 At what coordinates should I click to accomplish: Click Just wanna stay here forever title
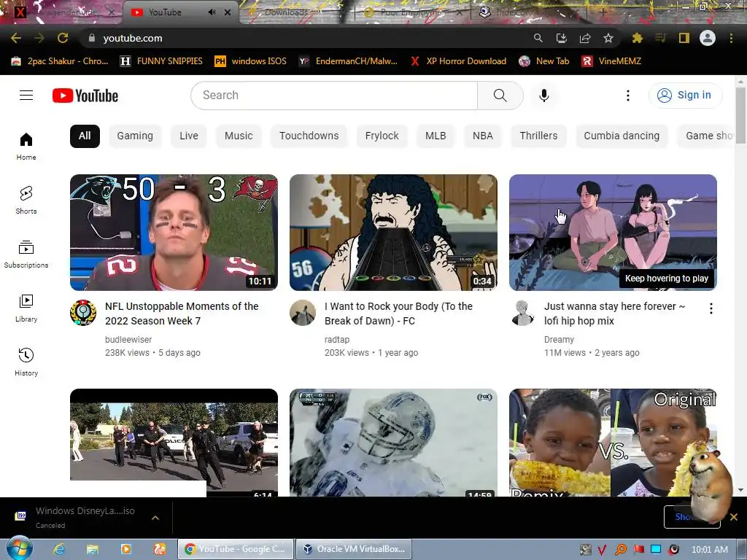[614, 314]
